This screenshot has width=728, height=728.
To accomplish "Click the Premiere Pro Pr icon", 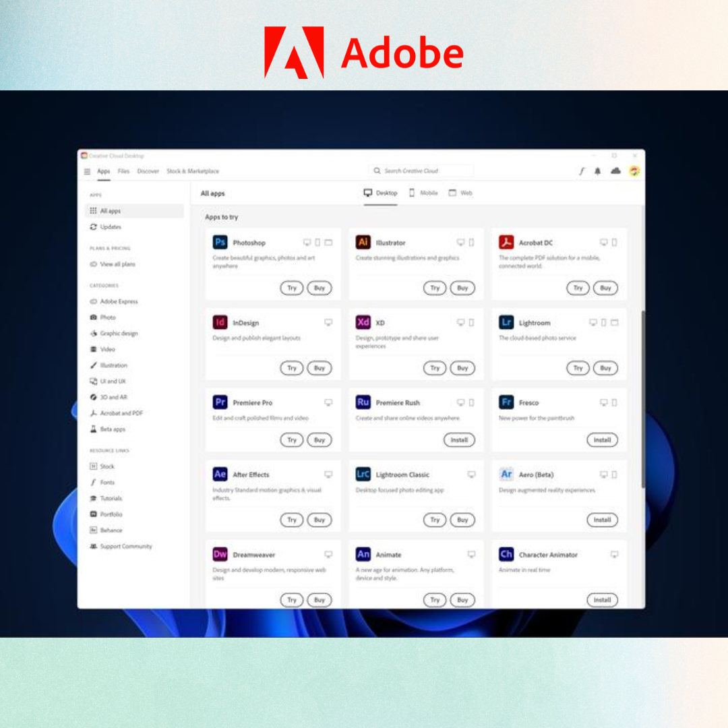I will (x=220, y=402).
